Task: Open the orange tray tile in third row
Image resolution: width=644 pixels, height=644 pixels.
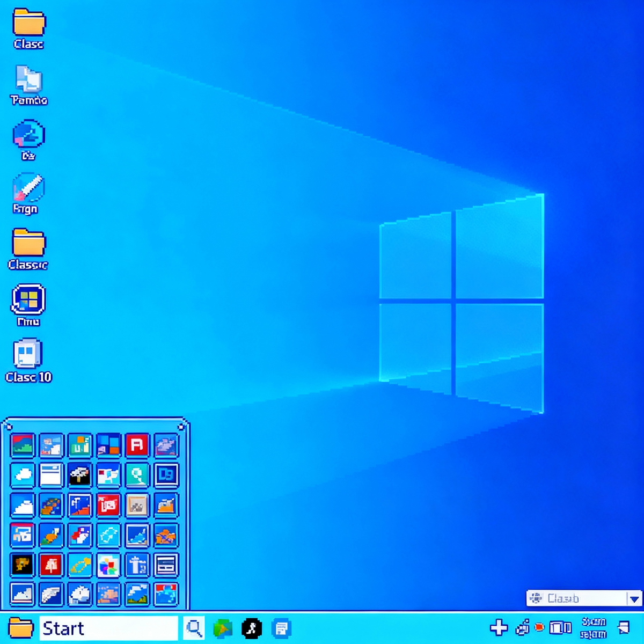Action: [x=166, y=505]
